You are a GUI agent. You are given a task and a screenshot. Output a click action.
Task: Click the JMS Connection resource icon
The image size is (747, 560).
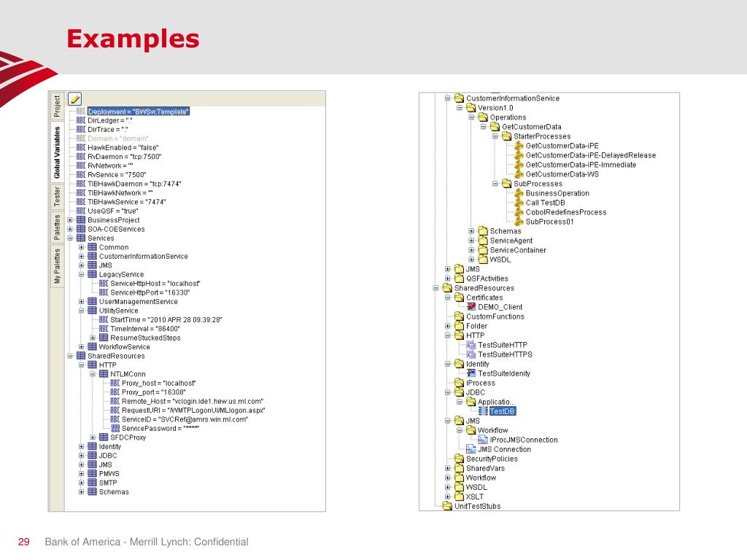[x=471, y=449]
